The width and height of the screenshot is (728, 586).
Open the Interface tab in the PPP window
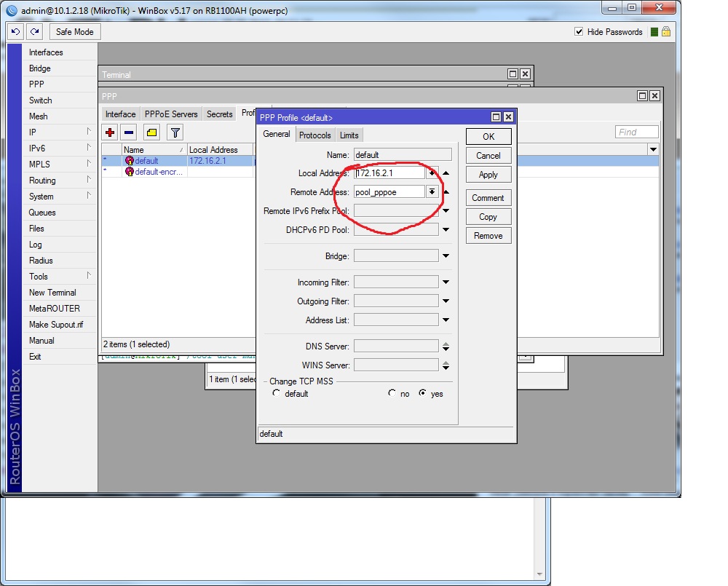click(120, 114)
